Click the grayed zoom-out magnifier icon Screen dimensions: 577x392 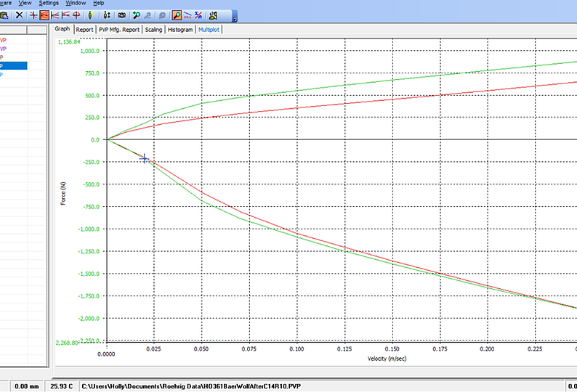(148, 15)
